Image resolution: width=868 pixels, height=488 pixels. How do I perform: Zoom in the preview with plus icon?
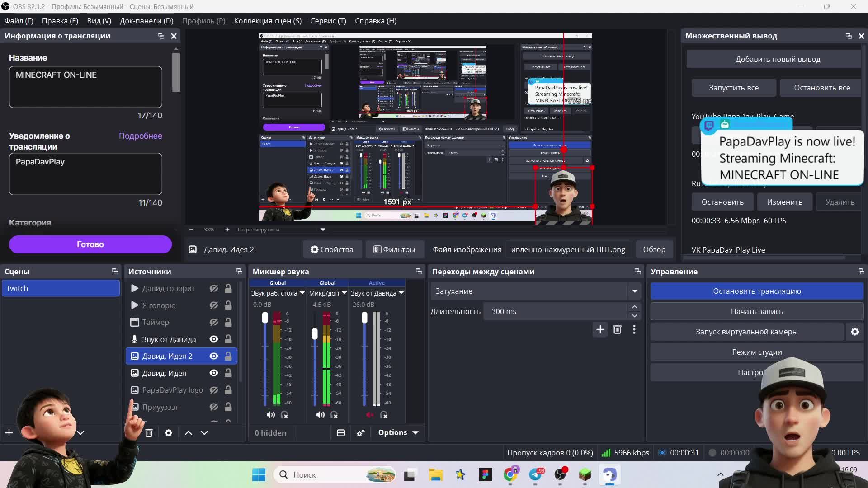(x=227, y=230)
